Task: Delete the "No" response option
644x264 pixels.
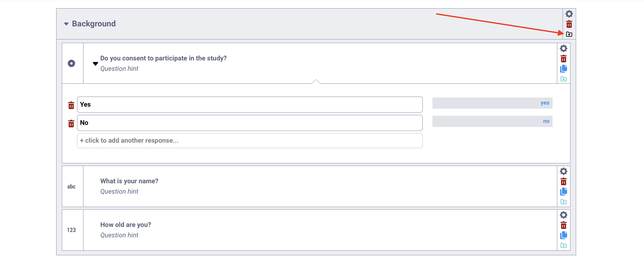Action: point(71,123)
